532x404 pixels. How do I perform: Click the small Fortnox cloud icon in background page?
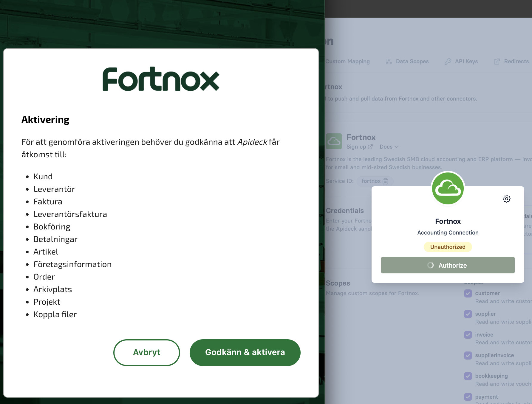(x=334, y=141)
